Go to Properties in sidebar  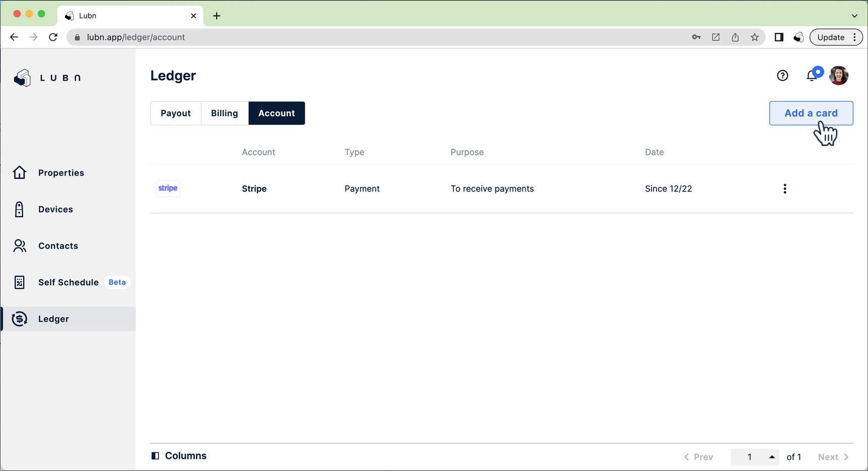(61, 173)
